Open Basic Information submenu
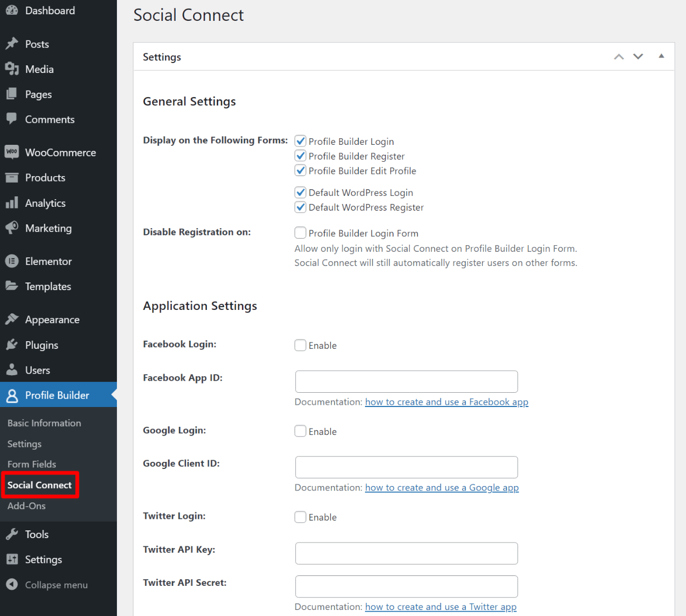 click(44, 423)
